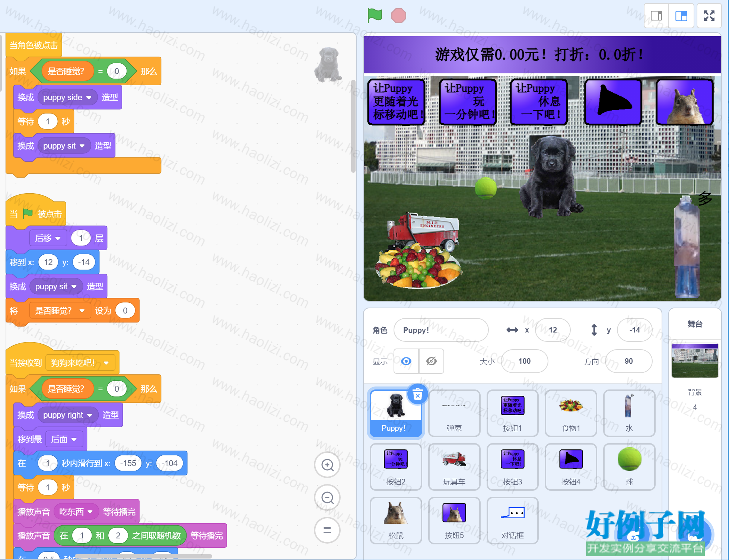This screenshot has height=560, width=729.
Task: Click the red stop button
Action: click(398, 16)
